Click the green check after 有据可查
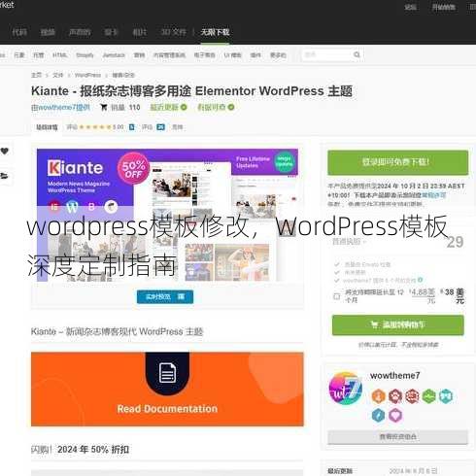Screen dimensions: 476x476 (x=231, y=107)
